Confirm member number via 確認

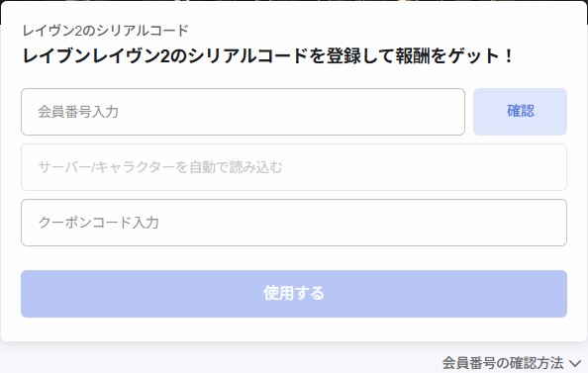pyautogui.click(x=520, y=112)
